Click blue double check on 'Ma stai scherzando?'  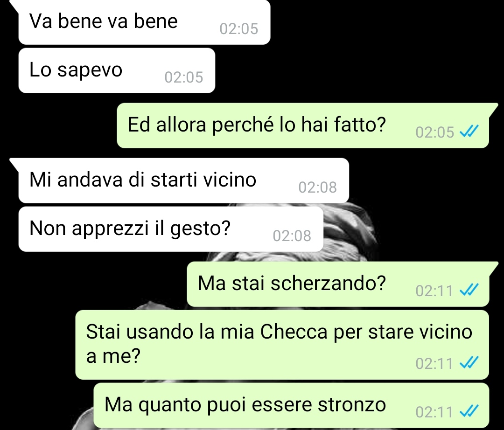[469, 290]
